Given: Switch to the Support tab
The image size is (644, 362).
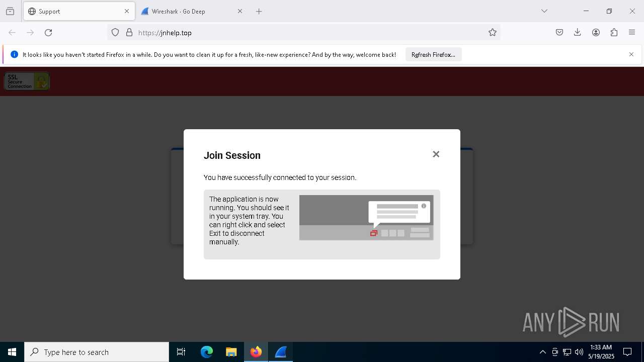Looking at the screenshot, I should coord(79,11).
